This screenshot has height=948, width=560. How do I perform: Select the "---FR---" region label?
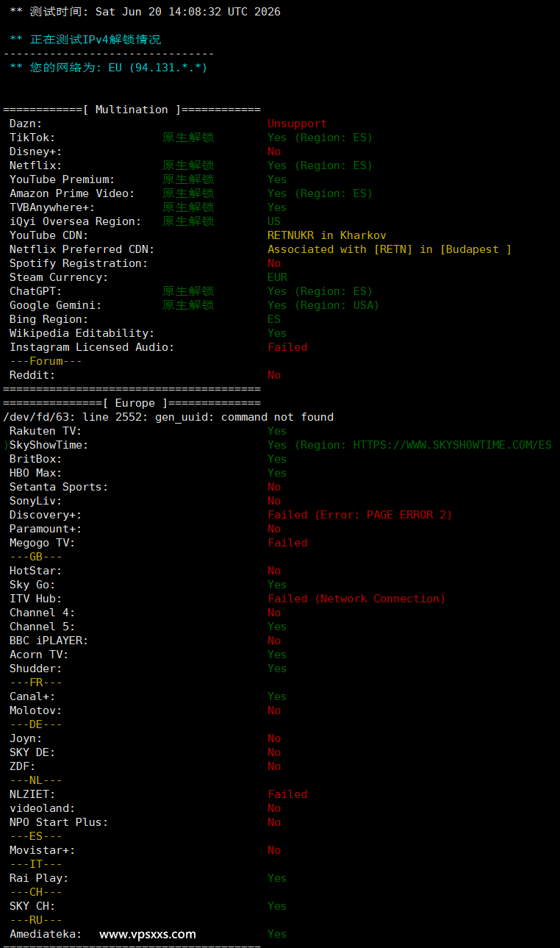[36, 683]
